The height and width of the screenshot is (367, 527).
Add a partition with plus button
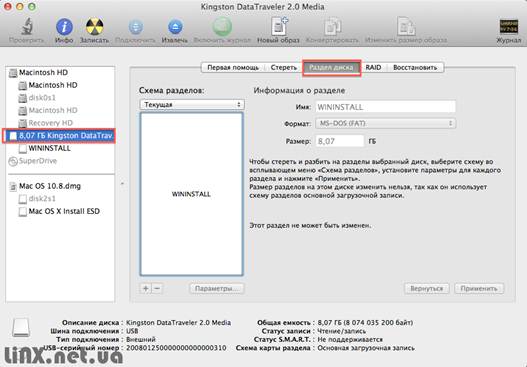point(146,288)
